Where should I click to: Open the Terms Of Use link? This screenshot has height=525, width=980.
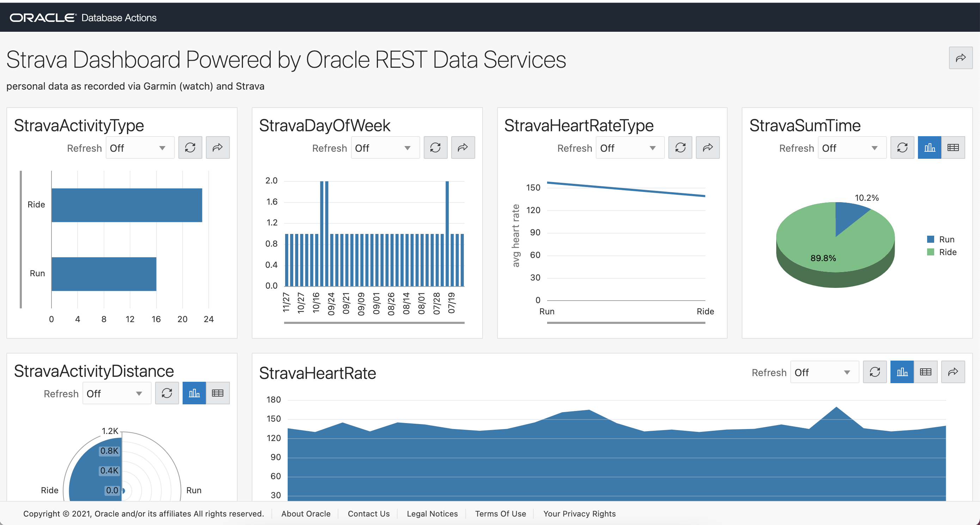(501, 514)
